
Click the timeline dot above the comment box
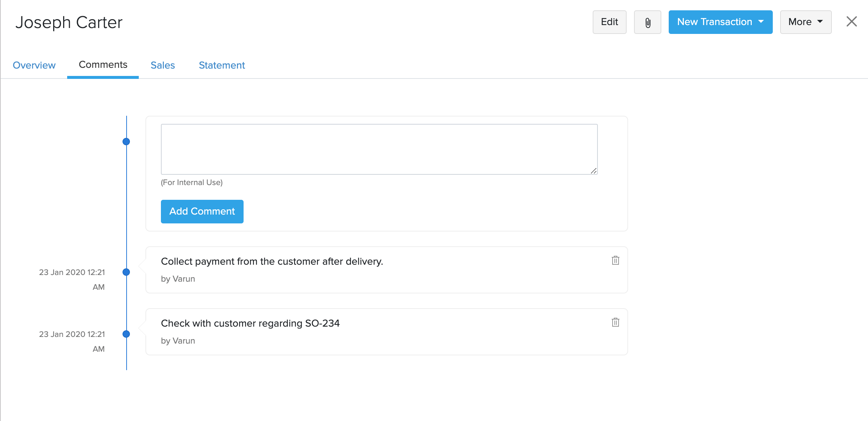pos(127,141)
